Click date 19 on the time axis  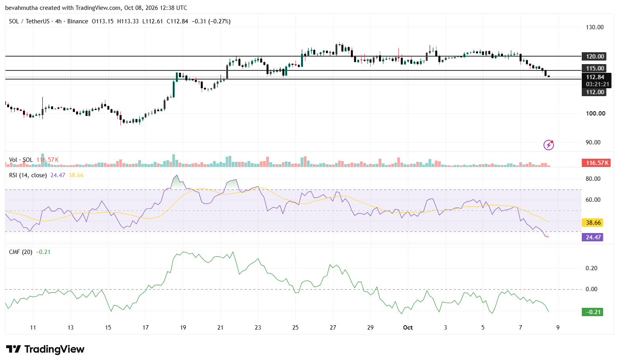183,327
